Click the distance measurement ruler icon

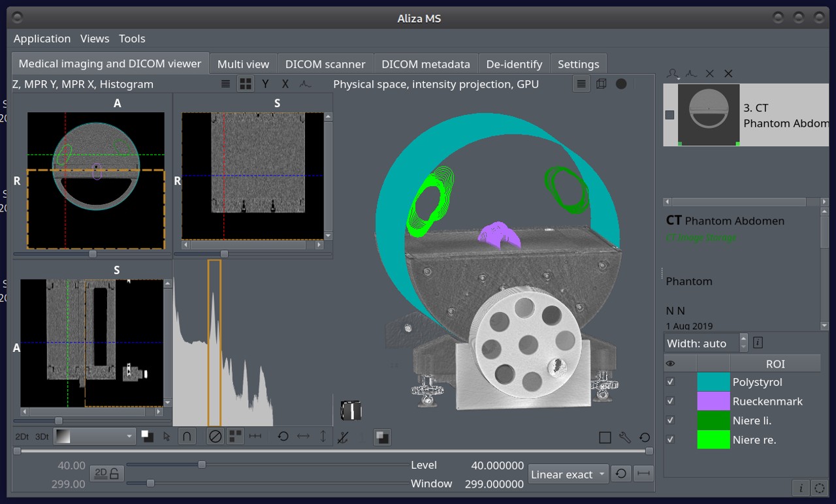coord(255,436)
